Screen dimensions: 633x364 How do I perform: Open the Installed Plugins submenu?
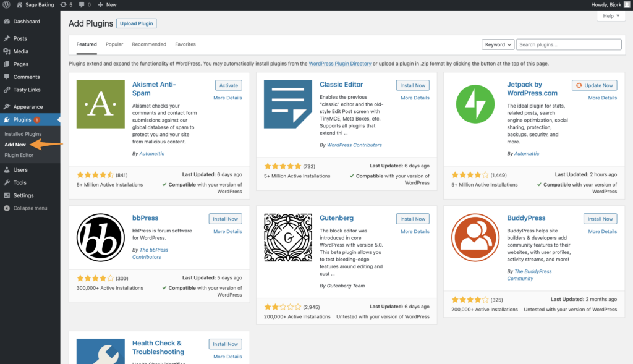pos(23,134)
